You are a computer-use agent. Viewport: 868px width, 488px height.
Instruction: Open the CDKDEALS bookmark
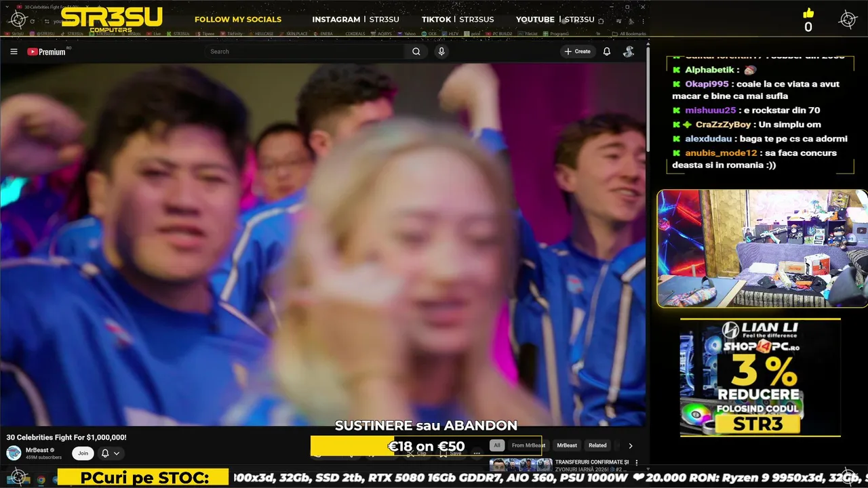[x=355, y=33]
